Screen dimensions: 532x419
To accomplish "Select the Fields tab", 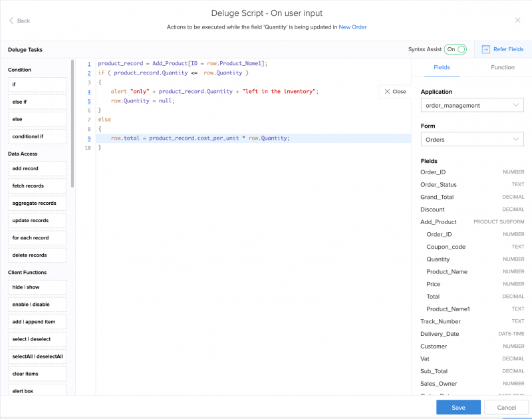I will pos(442,68).
